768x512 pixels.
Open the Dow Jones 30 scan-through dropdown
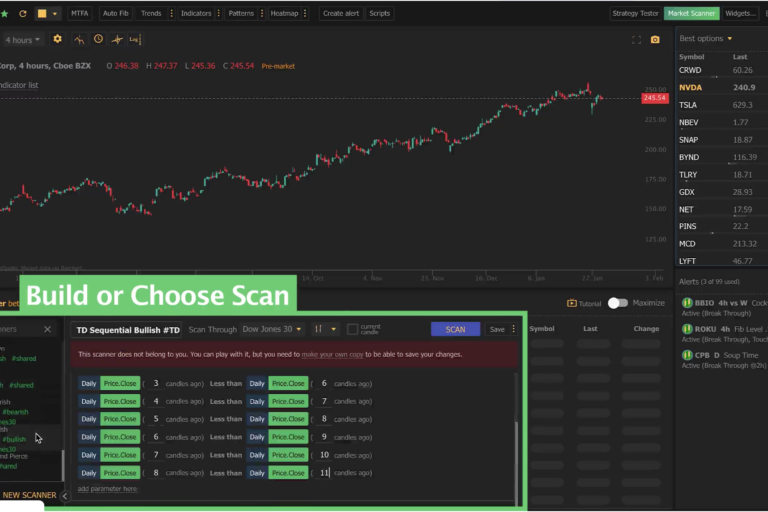(272, 329)
